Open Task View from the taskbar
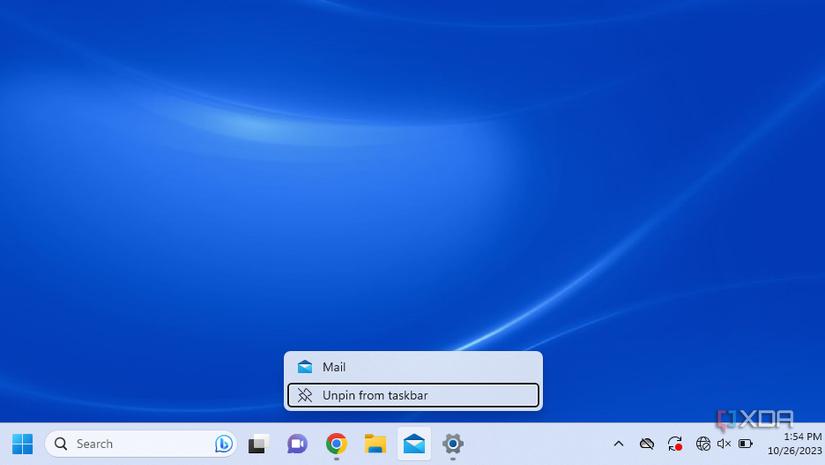This screenshot has height=465, width=825. coord(259,444)
